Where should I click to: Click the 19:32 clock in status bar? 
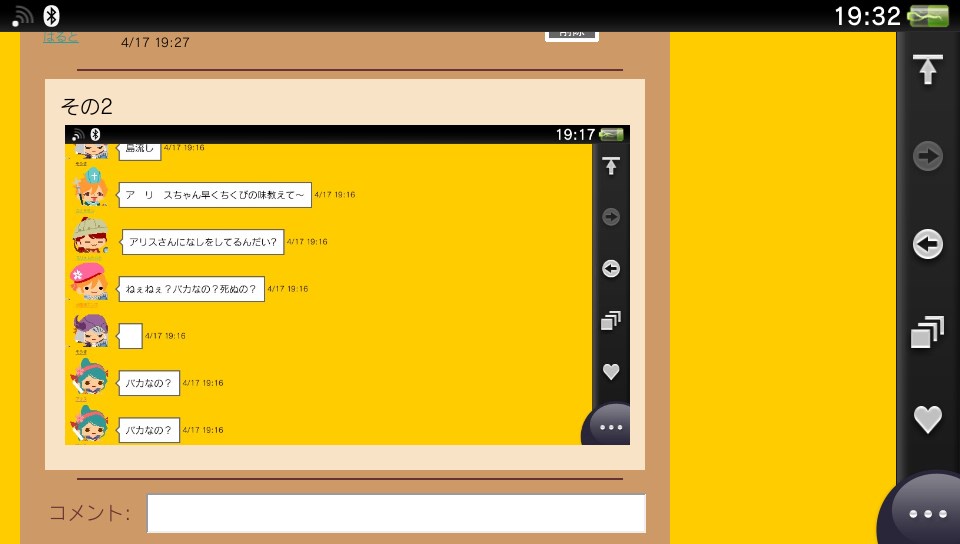tap(868, 16)
